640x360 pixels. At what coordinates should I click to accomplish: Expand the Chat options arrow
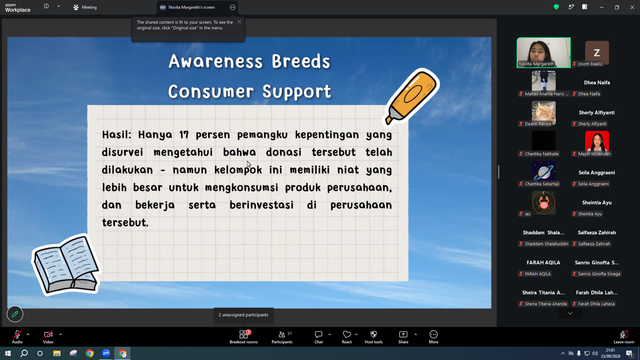329,334
